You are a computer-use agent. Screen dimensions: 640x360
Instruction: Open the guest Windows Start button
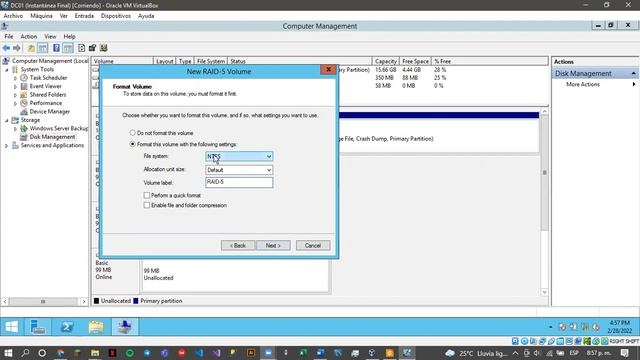(x=12, y=327)
